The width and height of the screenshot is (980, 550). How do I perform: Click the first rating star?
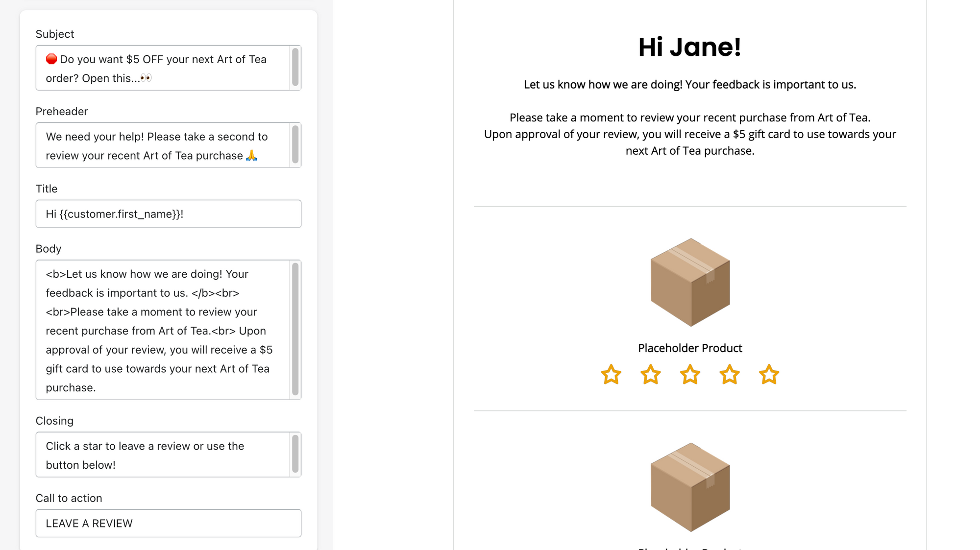[611, 375]
